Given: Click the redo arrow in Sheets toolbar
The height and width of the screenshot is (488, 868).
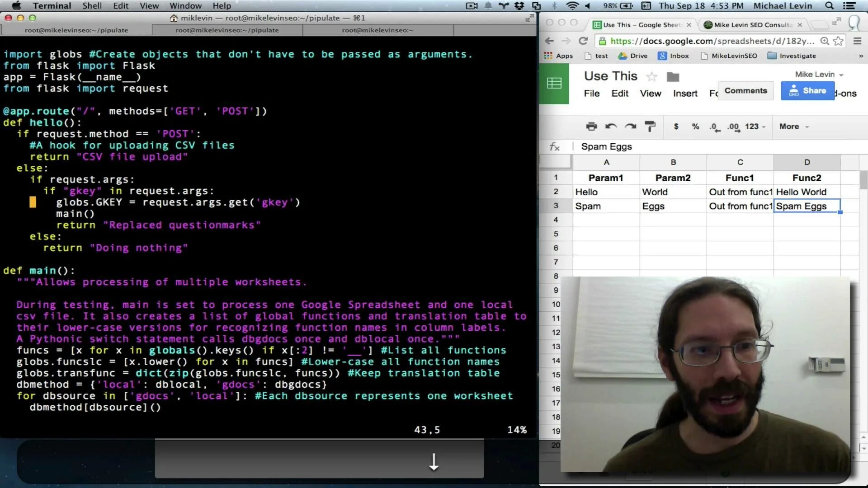Looking at the screenshot, I should (631, 127).
